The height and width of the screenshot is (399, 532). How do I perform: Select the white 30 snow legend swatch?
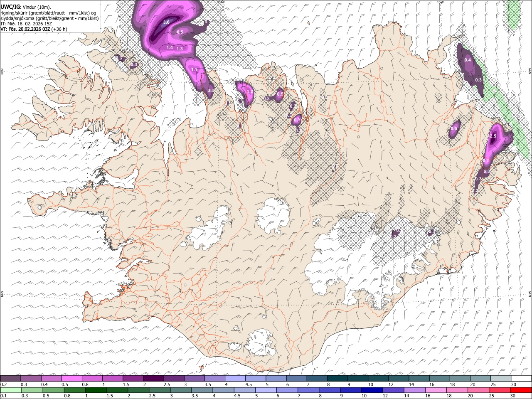click(522, 379)
